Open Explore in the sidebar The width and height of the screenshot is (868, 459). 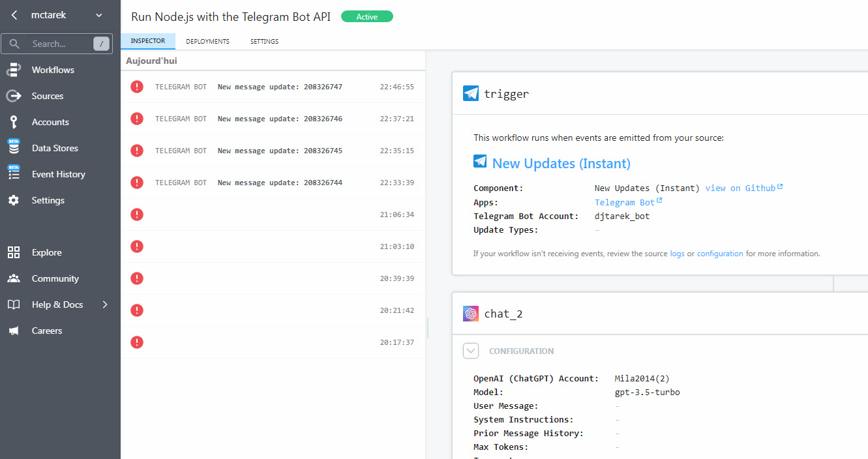[47, 252]
